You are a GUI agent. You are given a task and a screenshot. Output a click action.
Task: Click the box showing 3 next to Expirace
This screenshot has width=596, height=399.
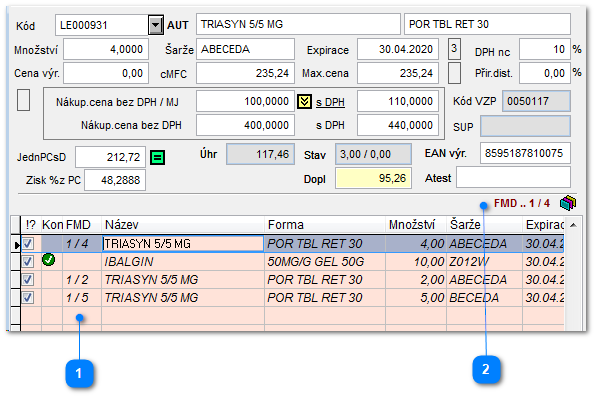[454, 49]
